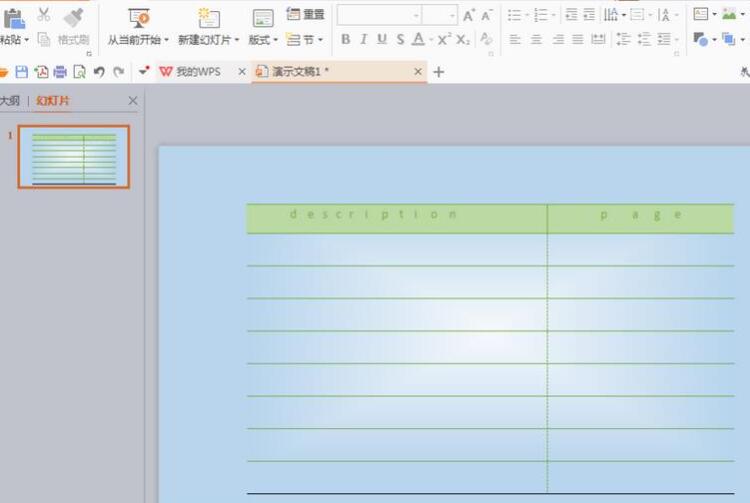Toggle Bold formatting
This screenshot has width=750, height=503.
(x=346, y=39)
